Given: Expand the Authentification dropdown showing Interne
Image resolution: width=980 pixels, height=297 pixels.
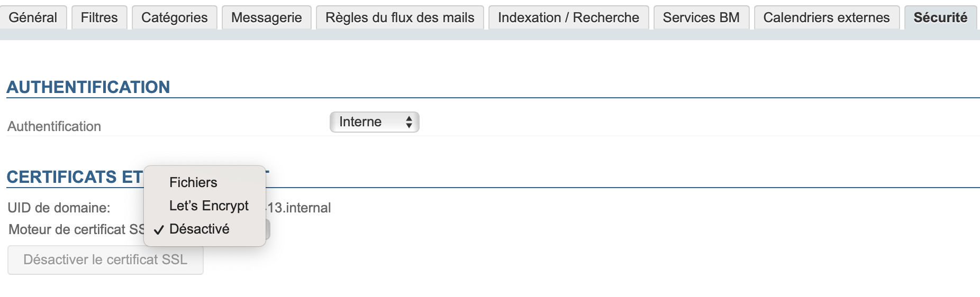Looking at the screenshot, I should point(374,122).
